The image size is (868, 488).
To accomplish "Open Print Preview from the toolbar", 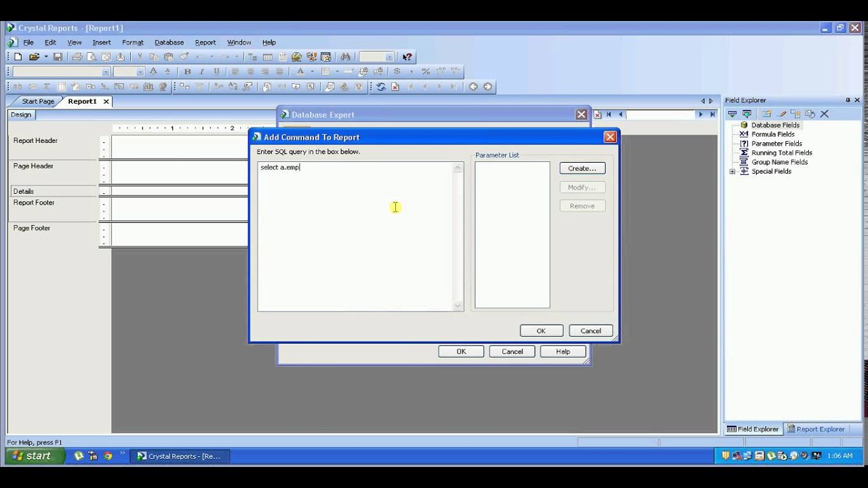I will 92,57.
